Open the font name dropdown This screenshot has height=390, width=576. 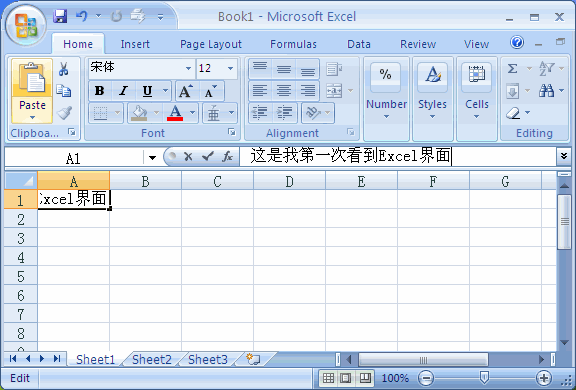click(188, 68)
